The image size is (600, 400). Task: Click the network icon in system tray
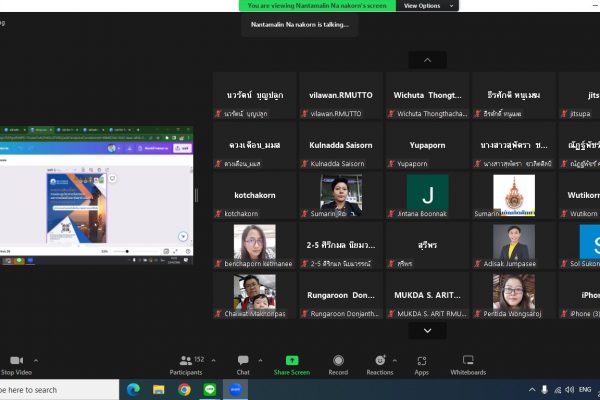558,390
